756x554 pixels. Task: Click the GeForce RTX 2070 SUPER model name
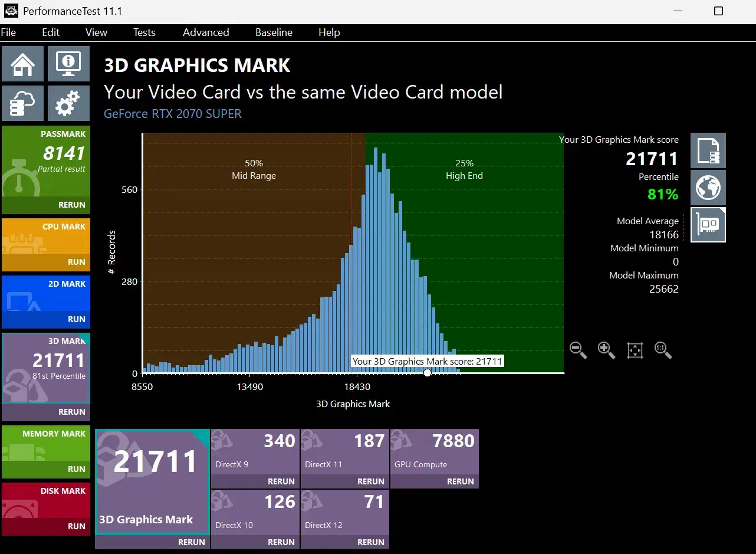click(x=173, y=114)
